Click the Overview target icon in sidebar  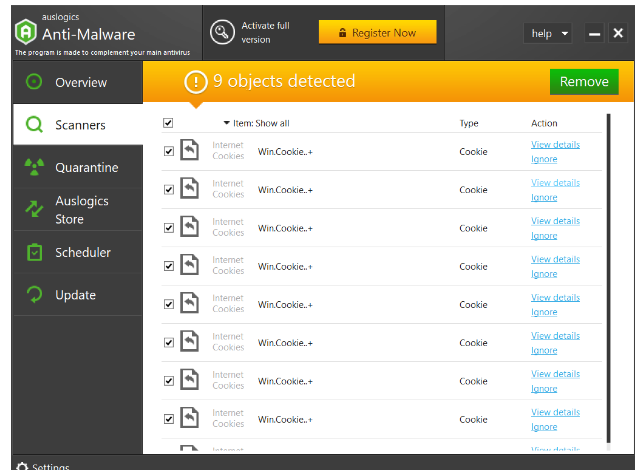click(34, 82)
